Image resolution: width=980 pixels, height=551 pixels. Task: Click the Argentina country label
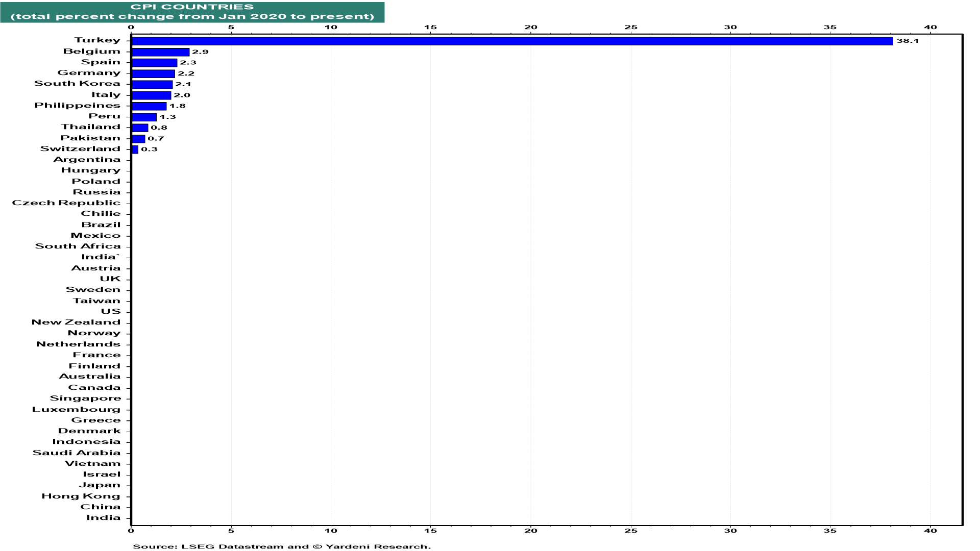(87, 160)
